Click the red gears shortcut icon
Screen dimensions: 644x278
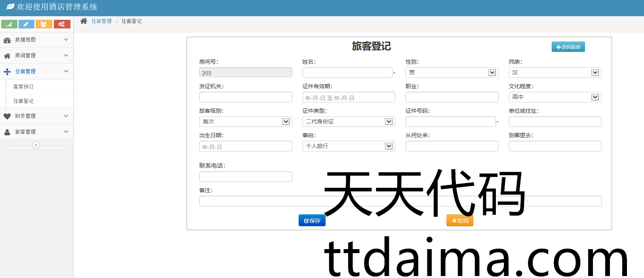click(x=62, y=25)
